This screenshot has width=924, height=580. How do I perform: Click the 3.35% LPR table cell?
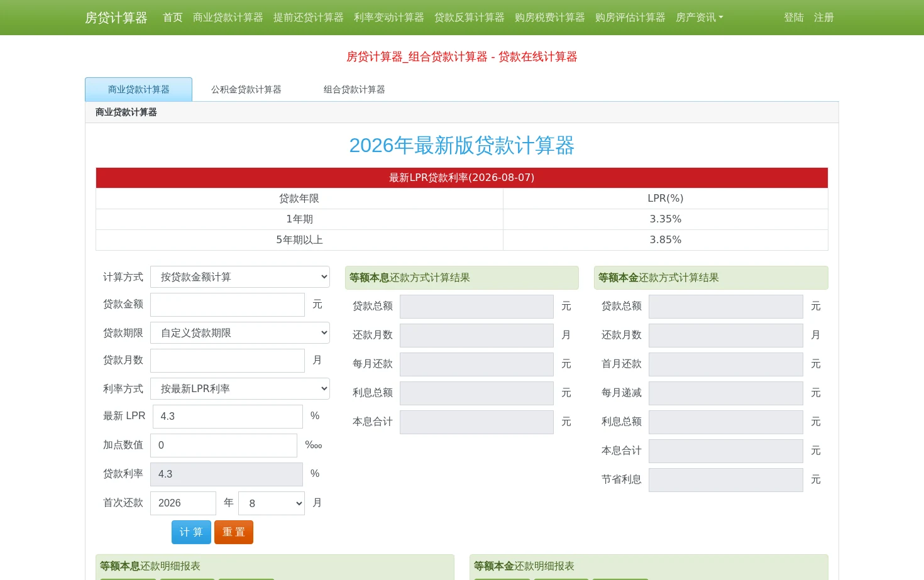(x=666, y=219)
